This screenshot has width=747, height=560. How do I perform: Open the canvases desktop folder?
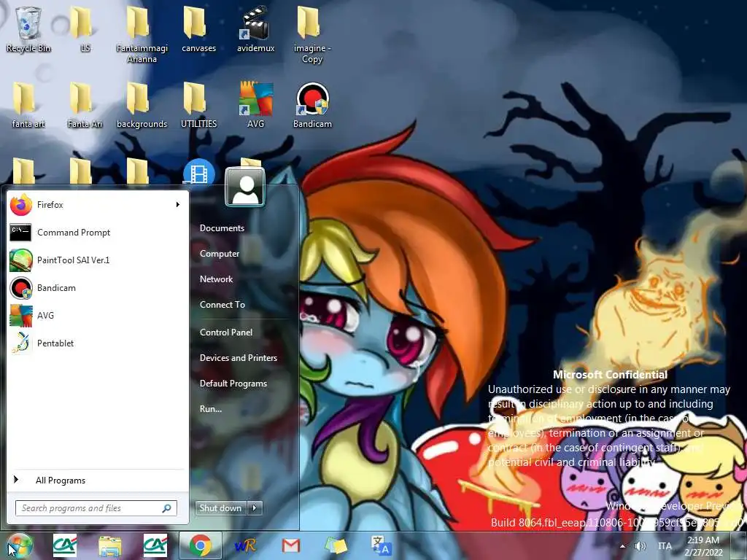[198, 29]
